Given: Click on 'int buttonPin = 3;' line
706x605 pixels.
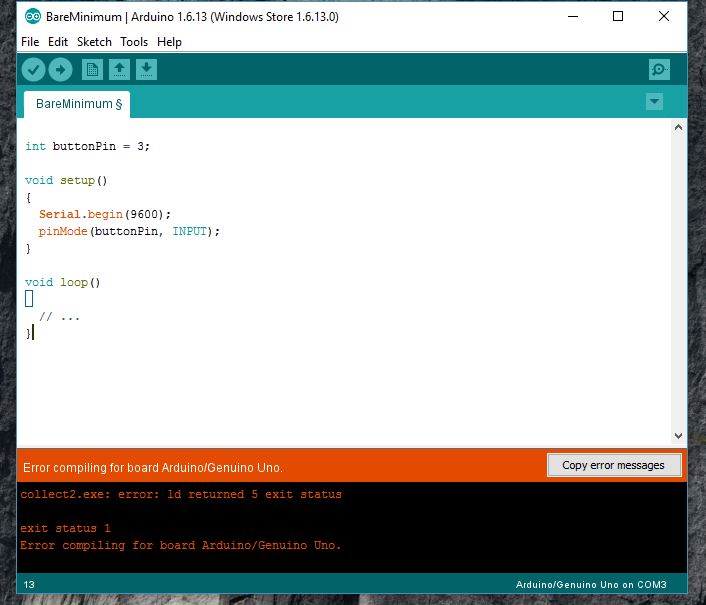Looking at the screenshot, I should point(87,146).
